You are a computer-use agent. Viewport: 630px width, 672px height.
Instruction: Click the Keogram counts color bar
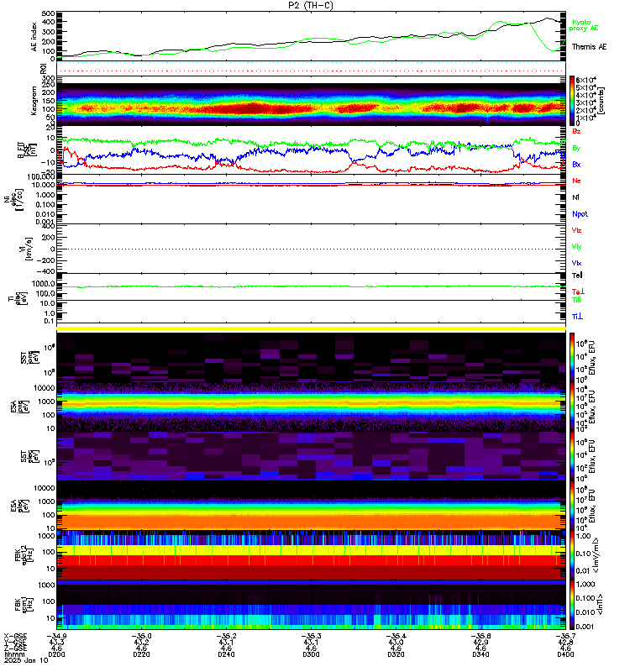pyautogui.click(x=572, y=101)
